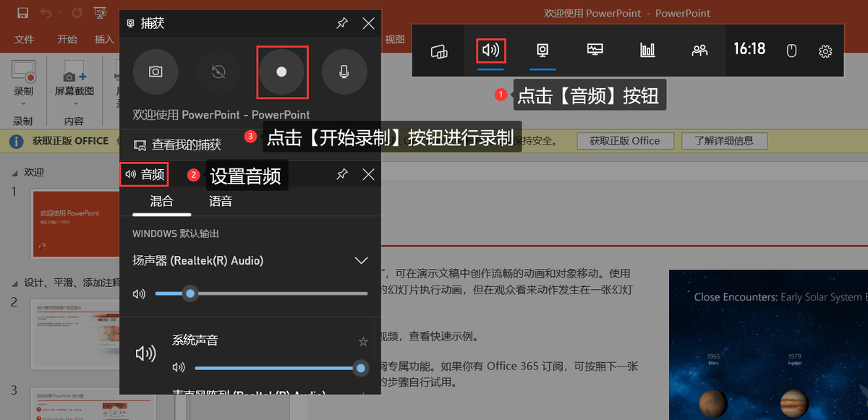Redo the action in PowerPoint quick access
Viewport: 868px width, 420px height.
point(77,13)
